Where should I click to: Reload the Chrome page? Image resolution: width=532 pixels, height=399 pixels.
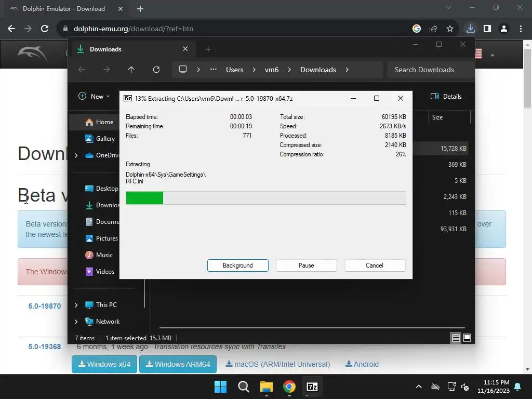(45, 29)
